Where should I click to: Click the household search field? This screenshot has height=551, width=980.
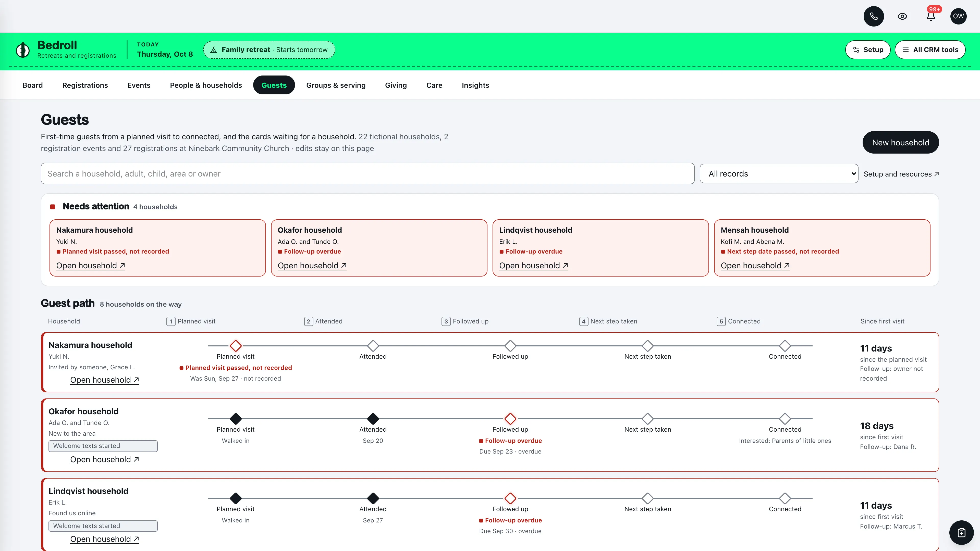[x=367, y=174]
